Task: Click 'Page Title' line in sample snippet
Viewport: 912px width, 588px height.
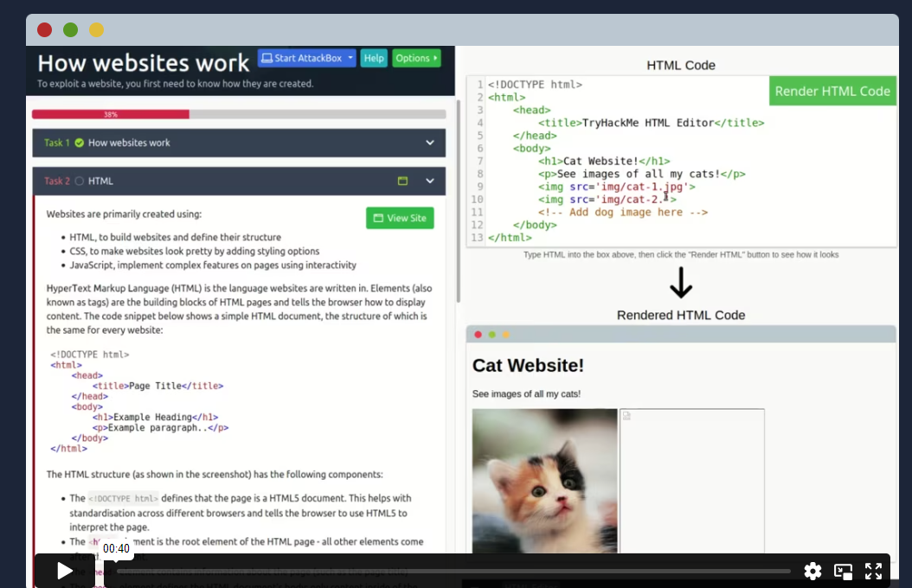Action: pyautogui.click(x=157, y=386)
